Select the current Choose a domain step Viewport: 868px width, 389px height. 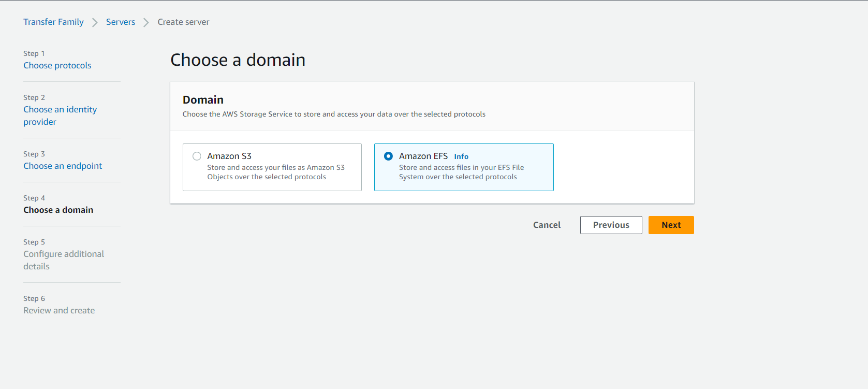click(58, 210)
